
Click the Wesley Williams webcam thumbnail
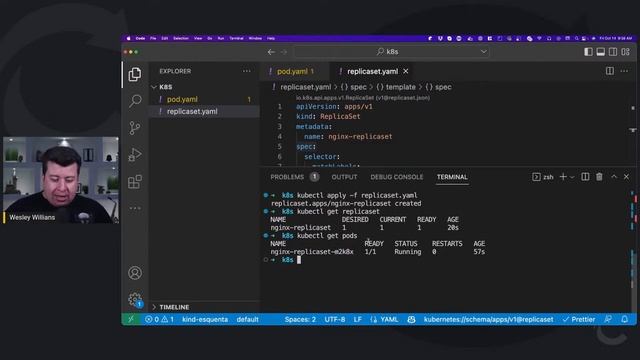tap(61, 180)
